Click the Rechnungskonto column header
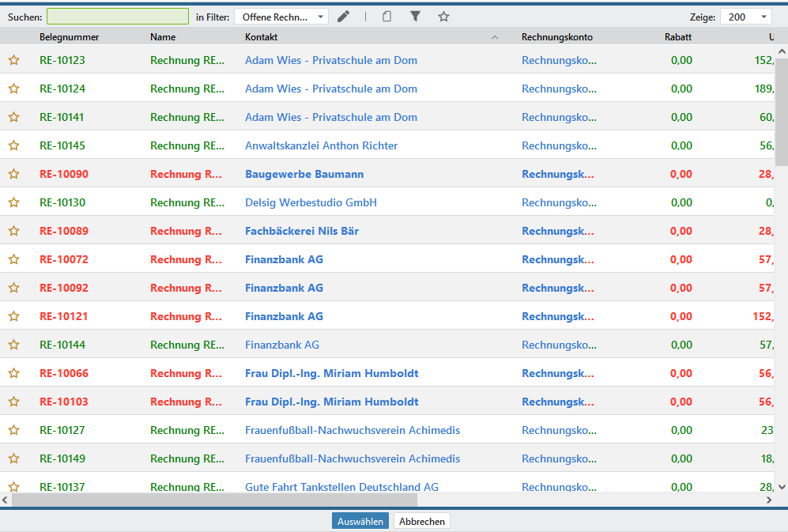Screen dimensions: 788x532 click(x=556, y=37)
